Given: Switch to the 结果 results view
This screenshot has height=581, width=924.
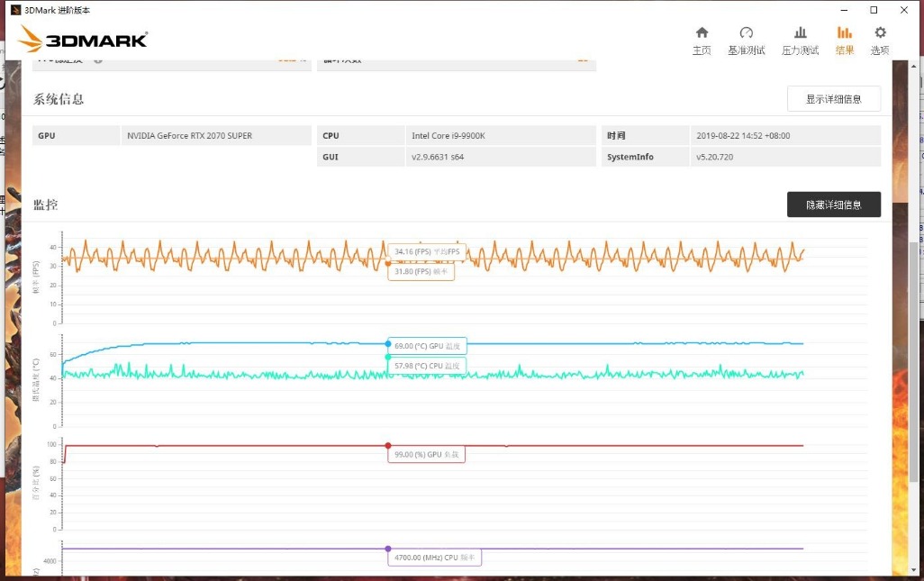Looking at the screenshot, I should coord(845,41).
